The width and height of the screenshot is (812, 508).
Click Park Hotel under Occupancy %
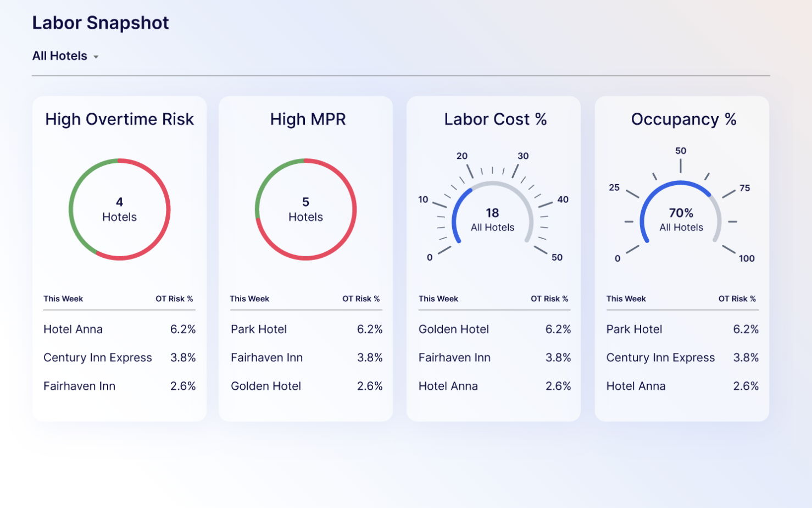pyautogui.click(x=635, y=329)
